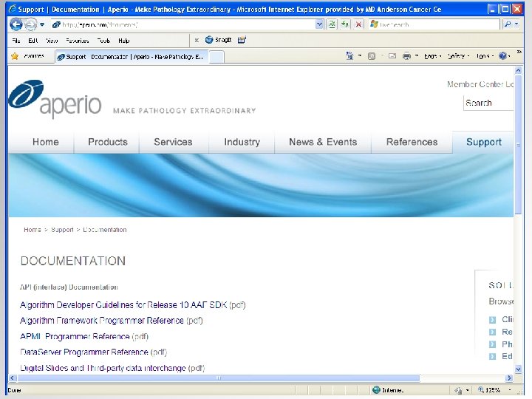This screenshot has height=399, width=532.
Task: Click inside the Live Search box
Action: pos(434,24)
